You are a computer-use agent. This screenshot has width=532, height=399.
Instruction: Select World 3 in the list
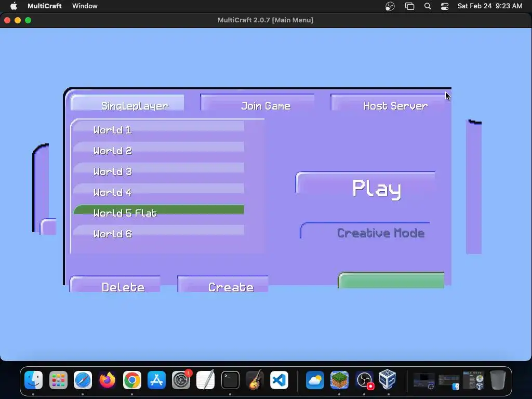pyautogui.click(x=159, y=170)
